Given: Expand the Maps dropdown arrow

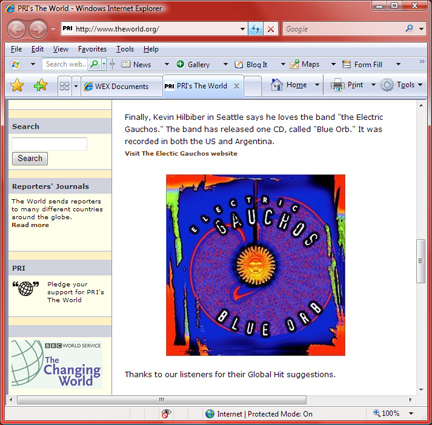Looking at the screenshot, I should (x=333, y=64).
